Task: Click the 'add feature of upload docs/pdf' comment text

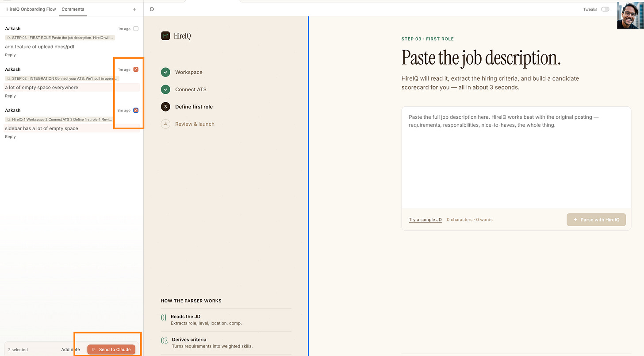Action: click(x=40, y=46)
